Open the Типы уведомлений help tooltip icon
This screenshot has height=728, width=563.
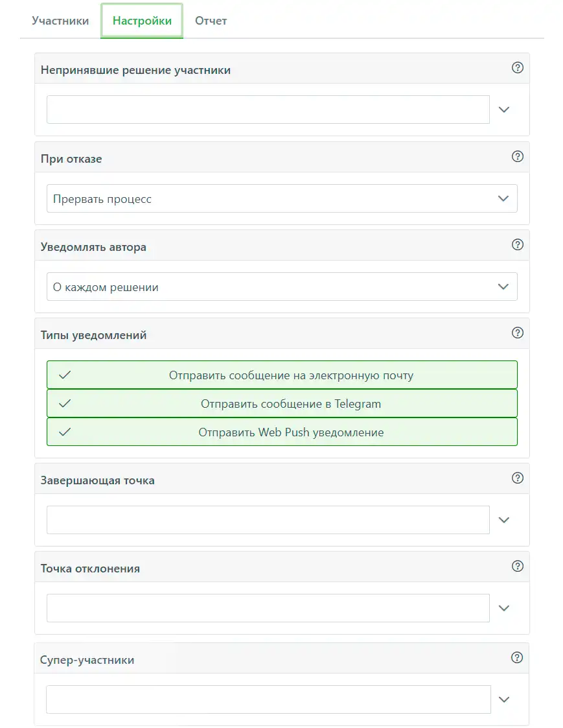518,333
